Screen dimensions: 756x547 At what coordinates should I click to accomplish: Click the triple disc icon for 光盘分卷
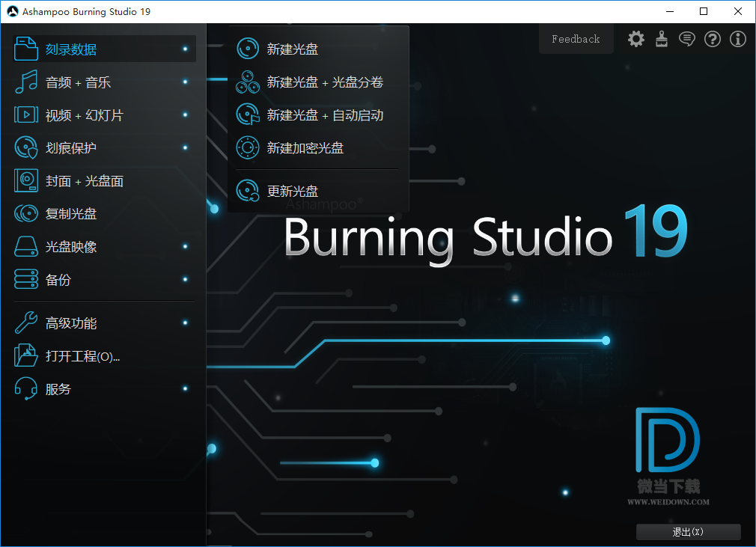pyautogui.click(x=248, y=82)
